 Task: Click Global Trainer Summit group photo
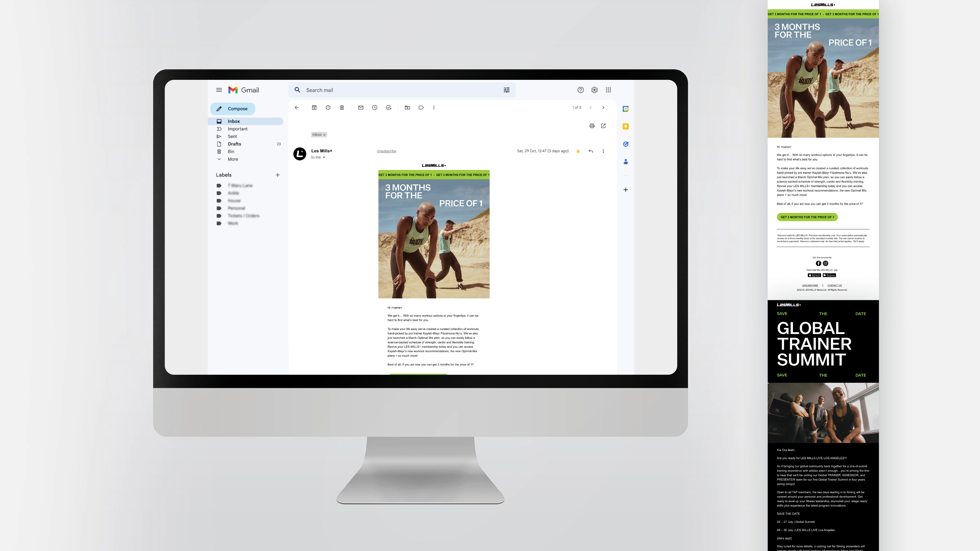pos(823,413)
